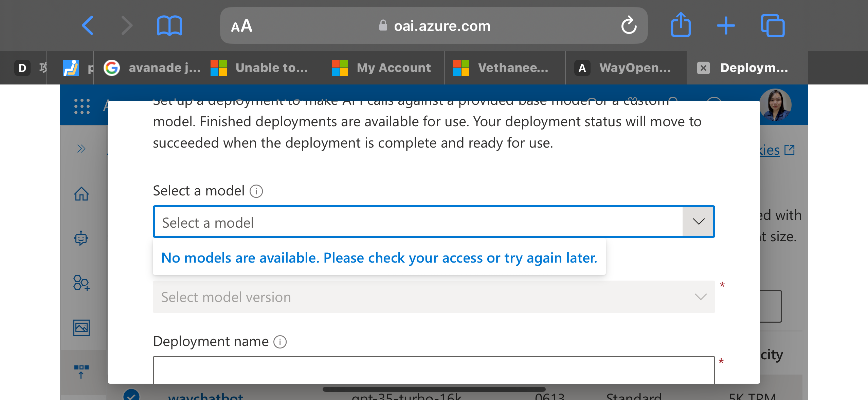Image resolution: width=868 pixels, height=400 pixels.
Task: Open the Select model version dropdown
Action: coord(434,297)
